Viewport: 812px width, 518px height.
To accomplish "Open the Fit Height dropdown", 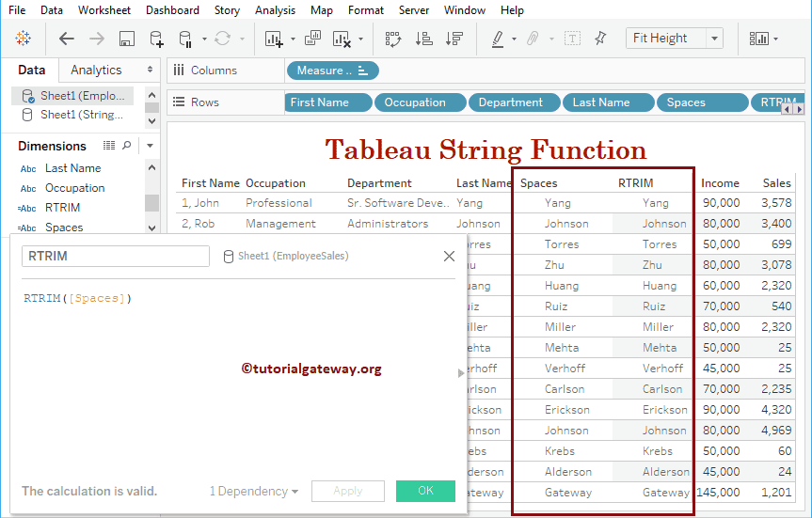I will tap(715, 39).
